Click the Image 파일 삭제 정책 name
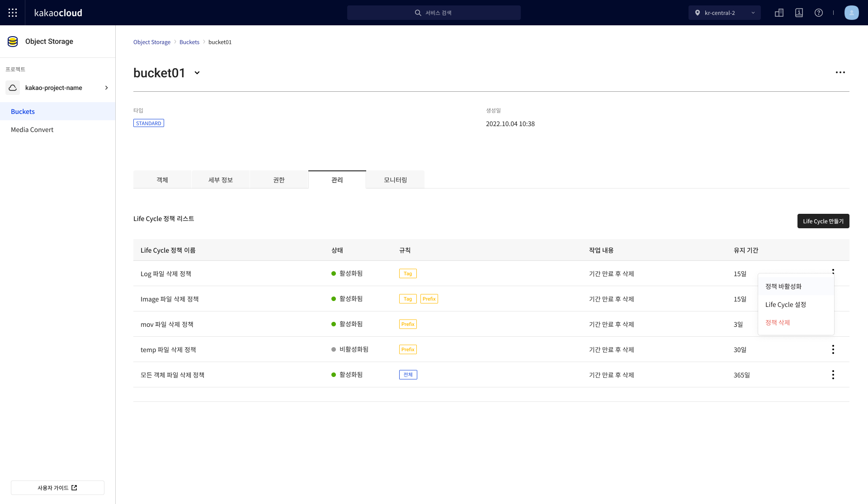Viewport: 868px width, 504px height. click(x=170, y=299)
